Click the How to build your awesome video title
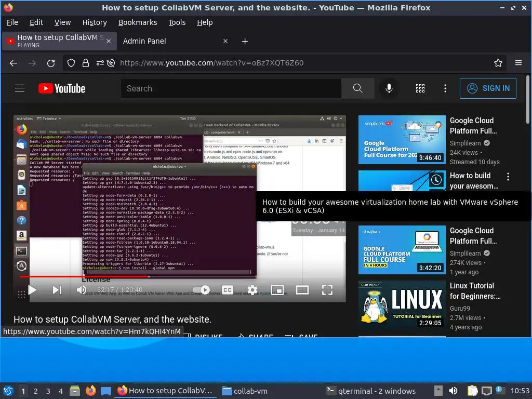Screen dimensions: 532x399 [x=474, y=181]
